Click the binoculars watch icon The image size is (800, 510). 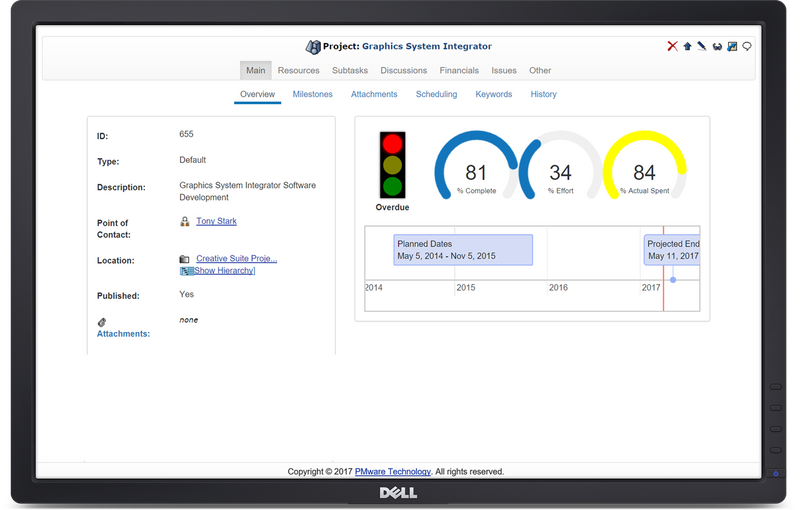[717, 46]
